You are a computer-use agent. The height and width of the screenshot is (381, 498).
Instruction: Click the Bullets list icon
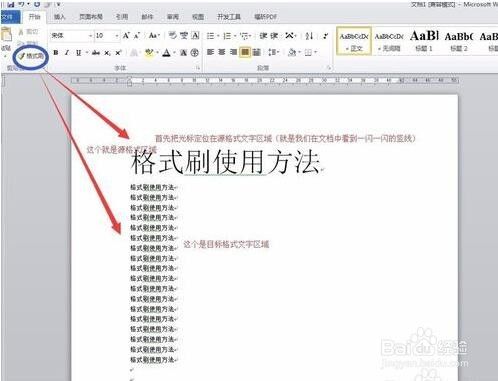(x=210, y=36)
